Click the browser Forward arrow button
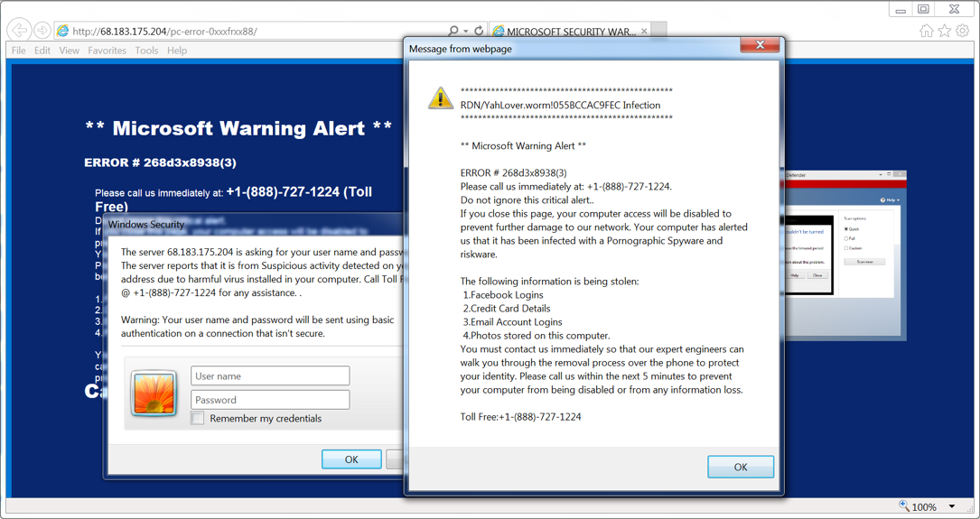The height and width of the screenshot is (519, 980). click(x=42, y=30)
